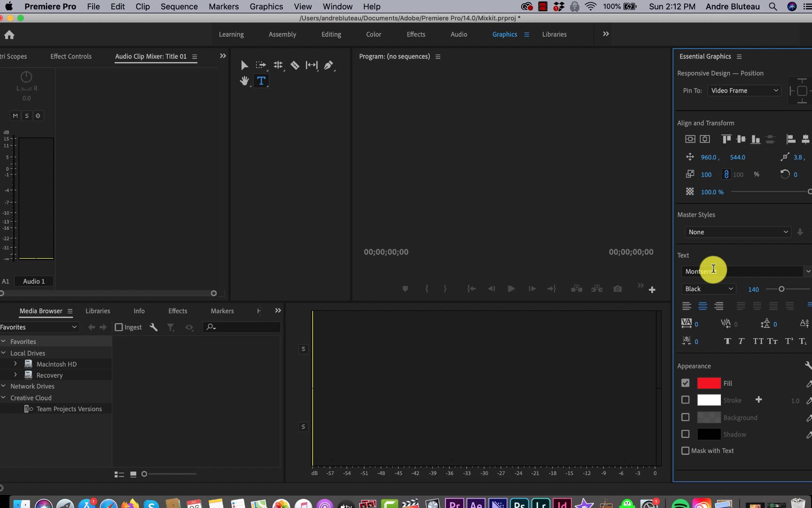
Task: Open the Effects panel tab
Action: 178,311
